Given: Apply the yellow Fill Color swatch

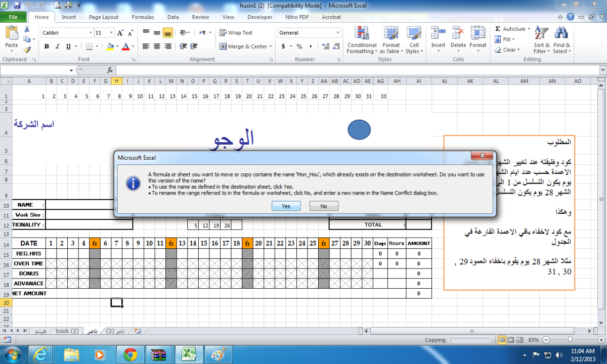Looking at the screenshot, I should (110, 47).
